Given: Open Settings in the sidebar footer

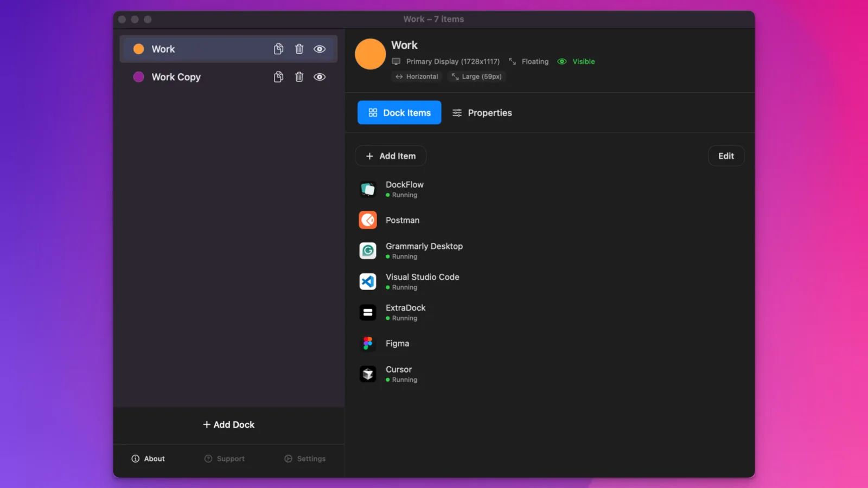Looking at the screenshot, I should 305,459.
